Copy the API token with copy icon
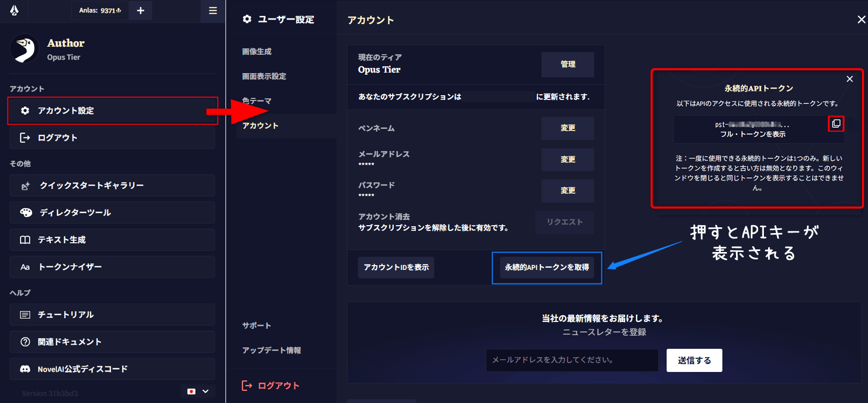868x403 pixels. tap(836, 124)
